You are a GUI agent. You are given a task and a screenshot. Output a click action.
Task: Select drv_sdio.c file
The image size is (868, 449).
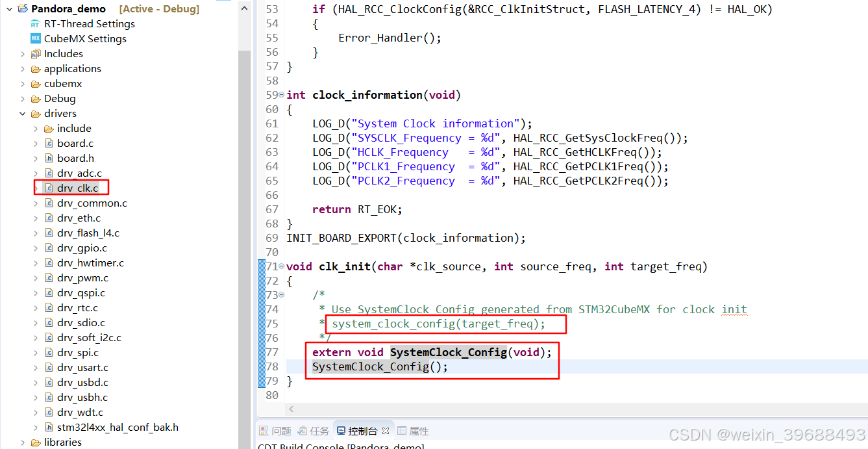coord(81,323)
